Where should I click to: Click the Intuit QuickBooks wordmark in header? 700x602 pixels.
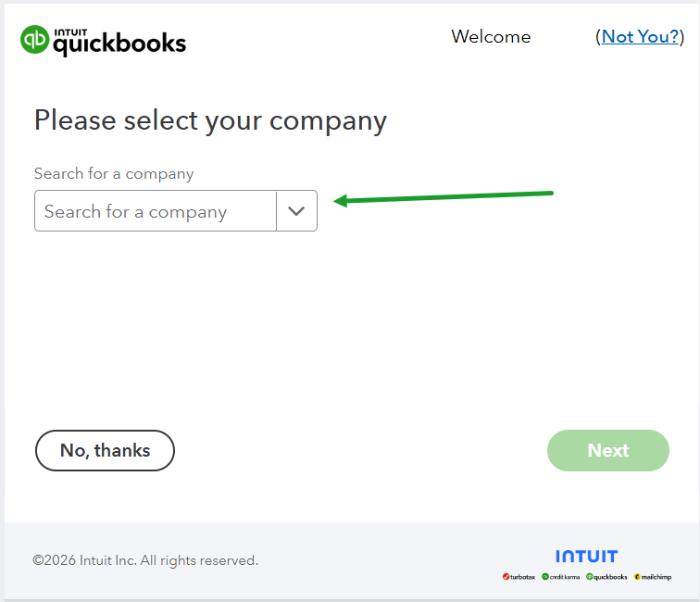[119, 42]
